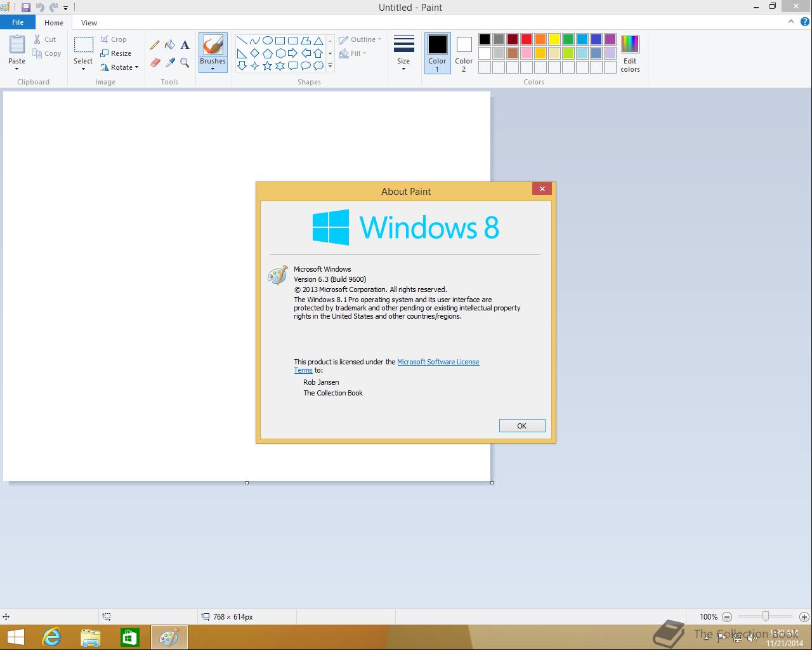Choose the Diamond shape
This screenshot has width=812, height=650.
click(x=254, y=53)
